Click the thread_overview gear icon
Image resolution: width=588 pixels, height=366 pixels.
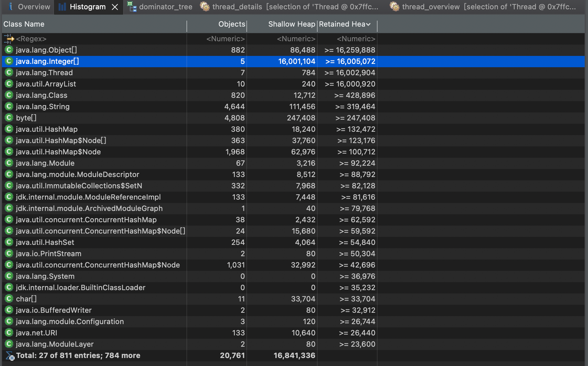tap(394, 6)
